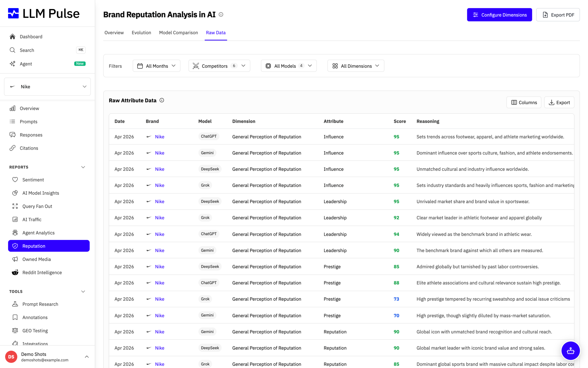Viewport: 588px width, 368px height.
Task: Click the ⌘K shortcut badge
Action: click(81, 50)
